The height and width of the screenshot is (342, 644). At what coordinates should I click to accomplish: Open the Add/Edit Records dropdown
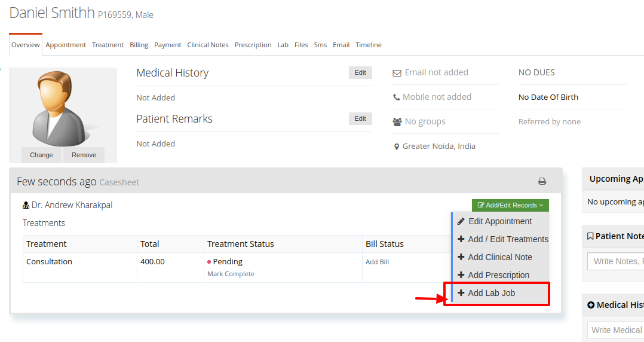tap(510, 205)
